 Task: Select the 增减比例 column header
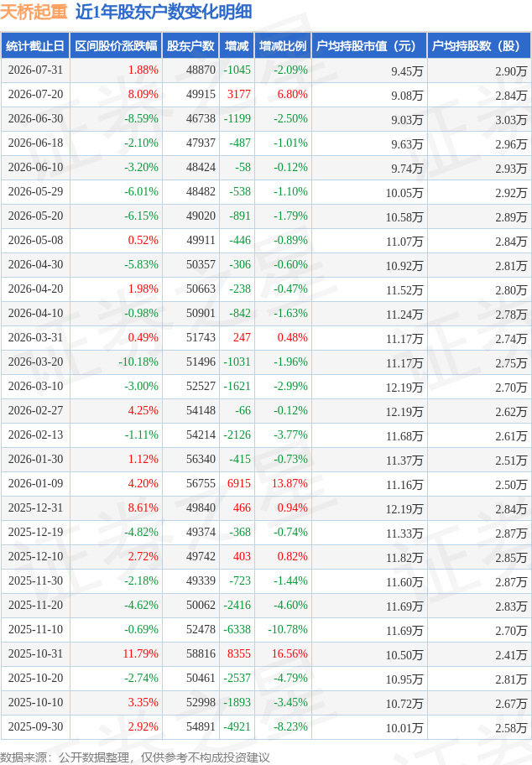coord(283,46)
